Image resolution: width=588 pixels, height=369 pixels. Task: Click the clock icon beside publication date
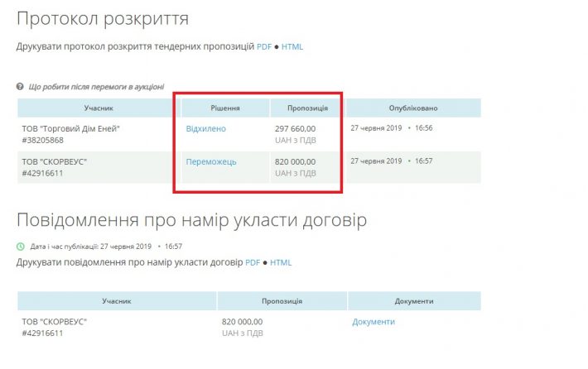(21, 247)
